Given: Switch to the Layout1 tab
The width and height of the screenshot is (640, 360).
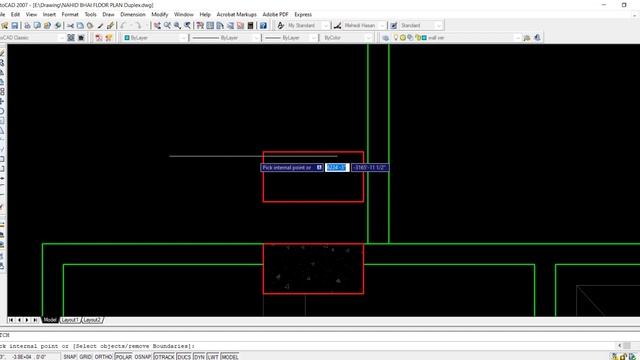Looking at the screenshot, I should (x=70, y=320).
